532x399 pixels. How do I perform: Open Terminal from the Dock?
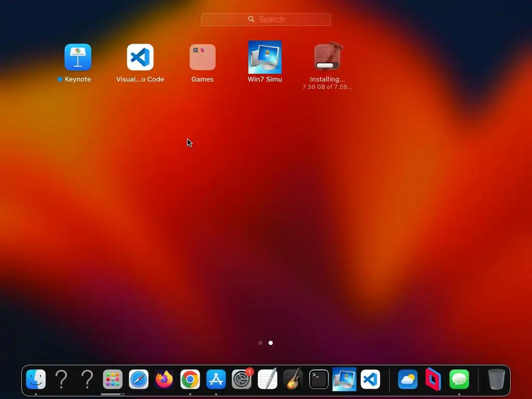[x=318, y=379]
